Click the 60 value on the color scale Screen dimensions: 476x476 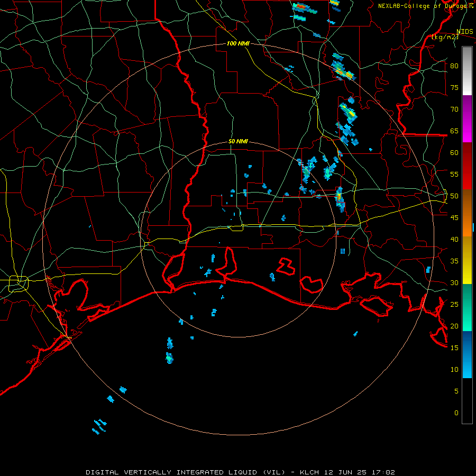[454, 153]
